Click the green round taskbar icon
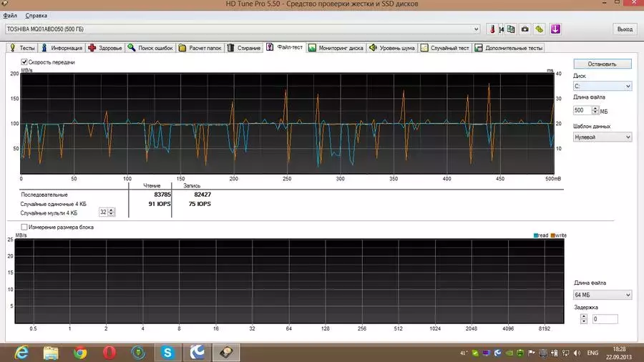The height and width of the screenshot is (362, 644). click(138, 353)
